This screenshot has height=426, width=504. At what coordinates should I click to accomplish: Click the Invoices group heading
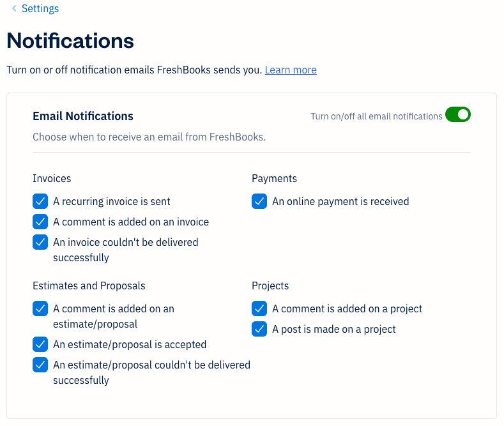52,178
